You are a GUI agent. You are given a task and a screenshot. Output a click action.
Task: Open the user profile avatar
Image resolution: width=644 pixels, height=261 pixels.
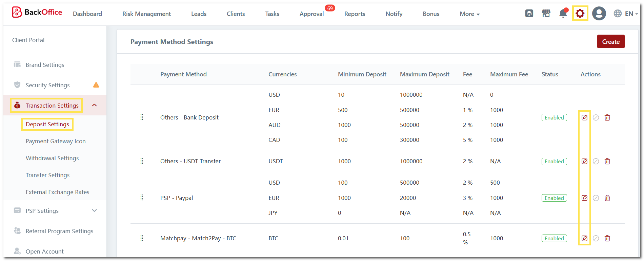[x=599, y=14]
